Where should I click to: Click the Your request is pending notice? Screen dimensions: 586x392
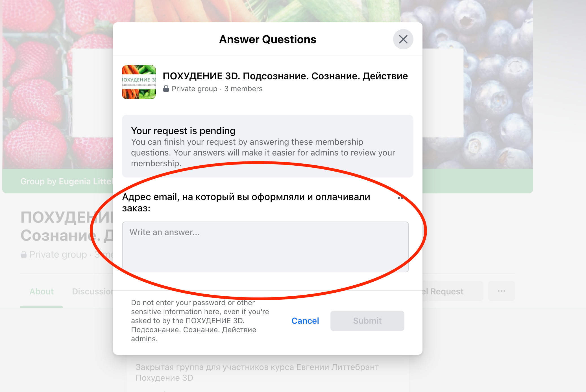(x=267, y=146)
